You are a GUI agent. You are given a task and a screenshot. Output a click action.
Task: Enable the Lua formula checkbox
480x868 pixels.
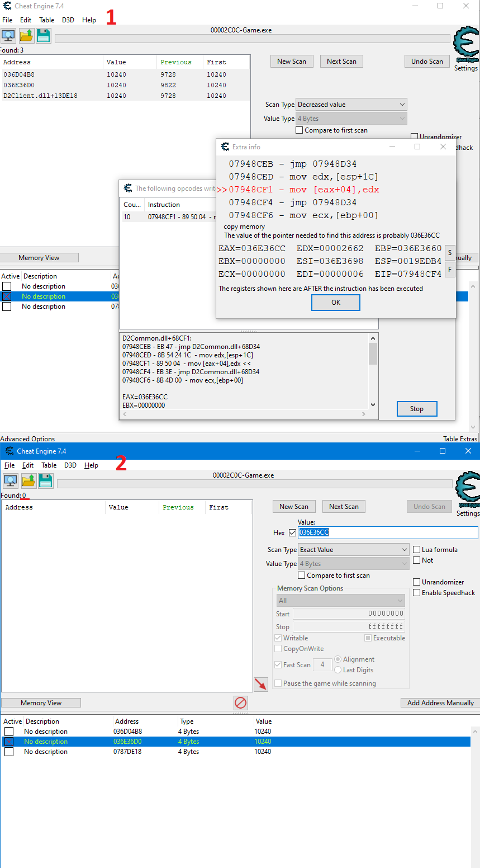click(x=417, y=550)
